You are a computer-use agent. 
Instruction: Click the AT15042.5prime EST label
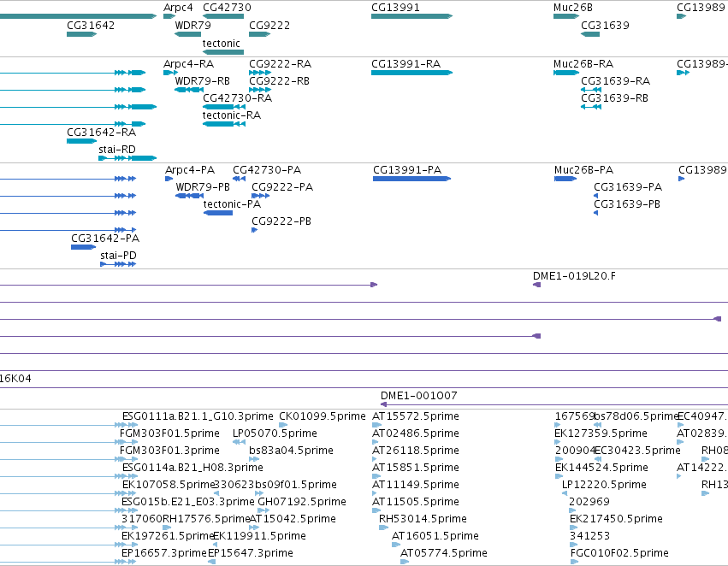click(x=293, y=520)
